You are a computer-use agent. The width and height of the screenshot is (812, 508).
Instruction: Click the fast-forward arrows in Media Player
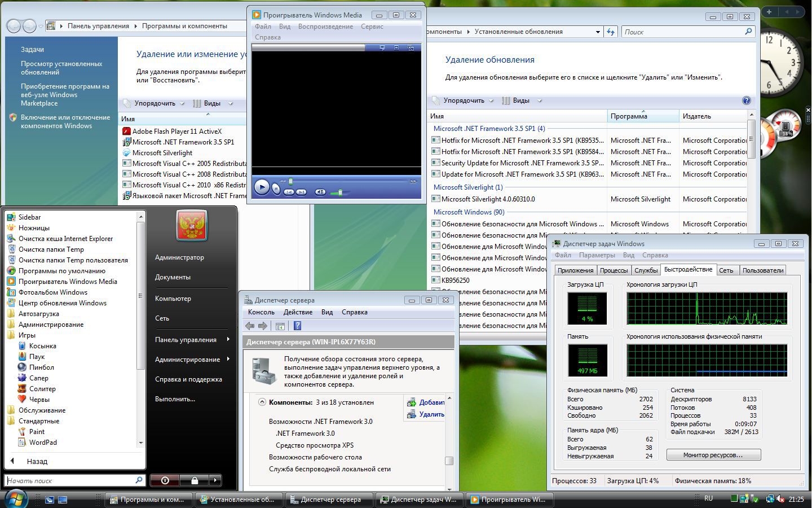[x=413, y=181]
